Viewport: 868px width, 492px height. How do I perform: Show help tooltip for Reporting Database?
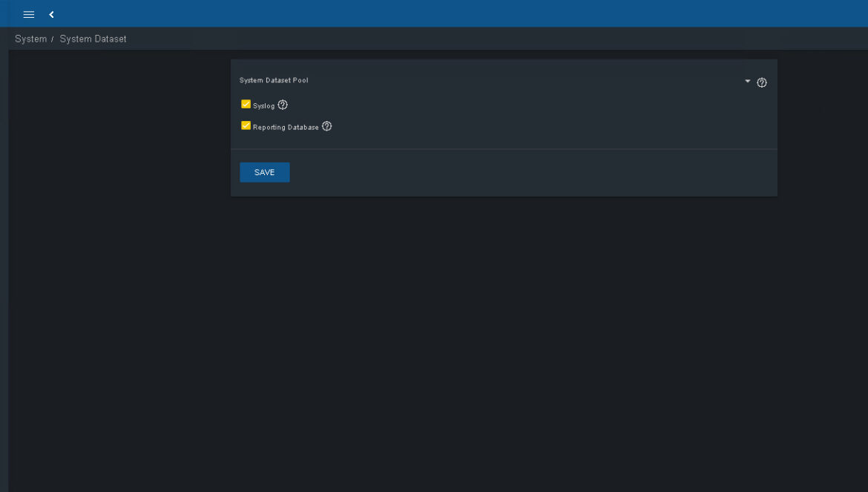[x=326, y=126]
